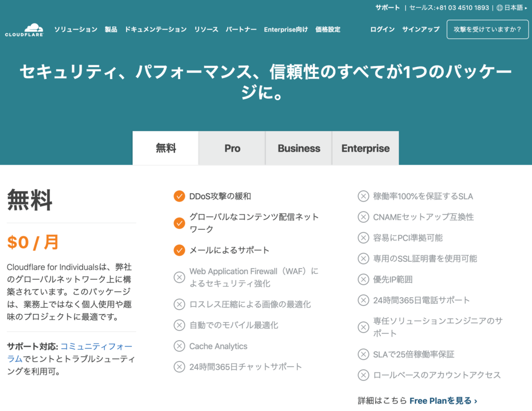Click X icon beside 稼働率100%を保証するSLA
Image resolution: width=532 pixels, height=411 pixels.
[363, 196]
